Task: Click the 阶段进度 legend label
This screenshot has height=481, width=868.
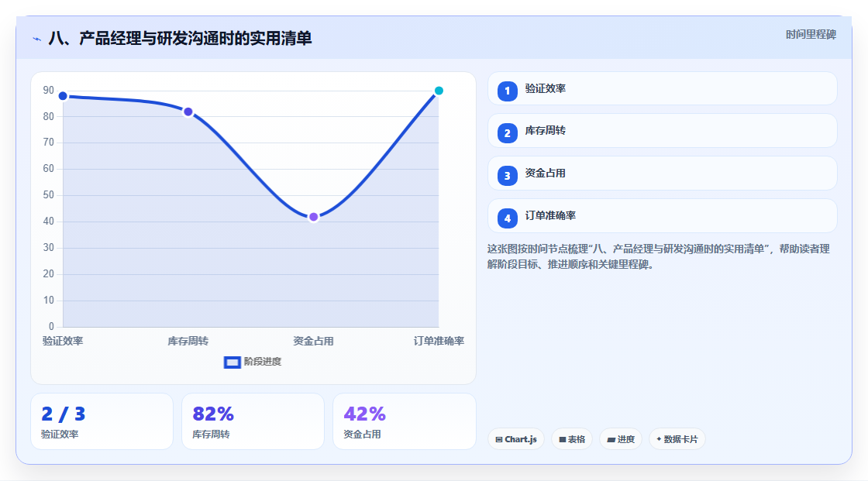Action: coord(263,362)
